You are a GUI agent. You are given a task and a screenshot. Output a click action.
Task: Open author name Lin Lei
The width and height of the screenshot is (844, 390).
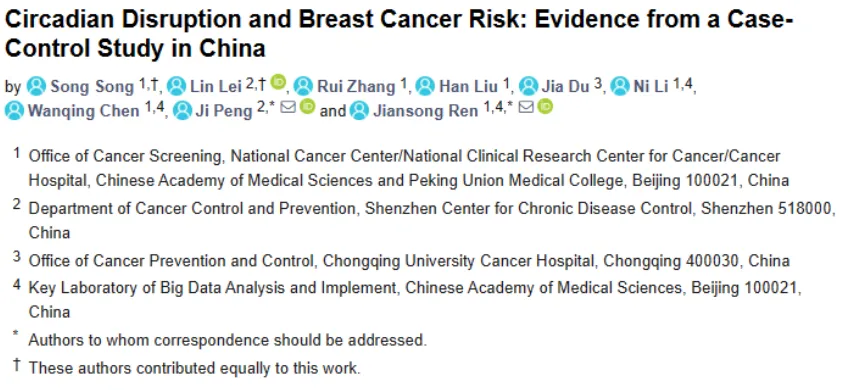click(216, 87)
